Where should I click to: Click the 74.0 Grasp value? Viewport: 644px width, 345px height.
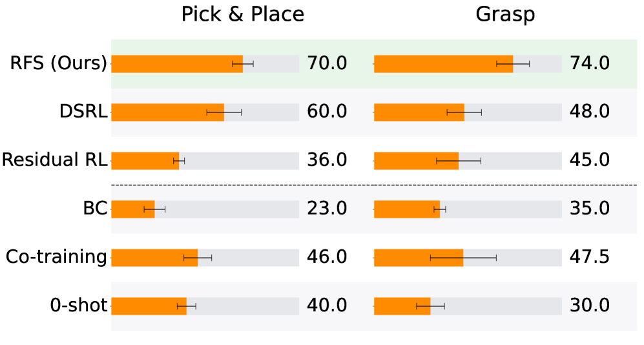coord(590,63)
